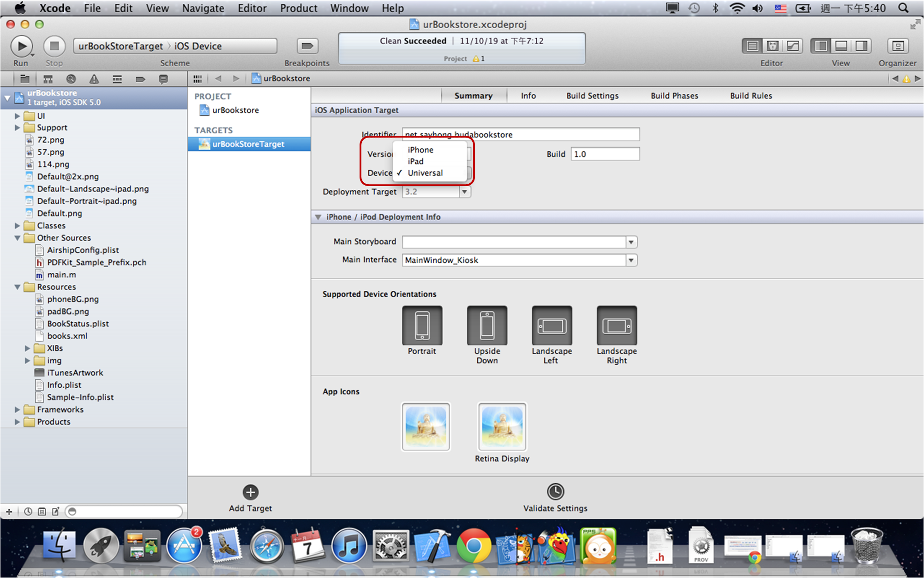This screenshot has width=924, height=578.
Task: Focus the navigator filter search field
Action: pos(124,512)
